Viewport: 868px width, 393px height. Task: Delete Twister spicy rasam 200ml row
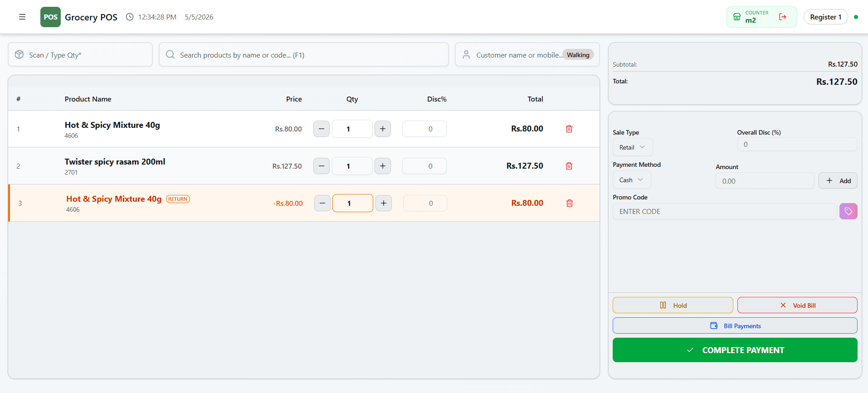(569, 166)
